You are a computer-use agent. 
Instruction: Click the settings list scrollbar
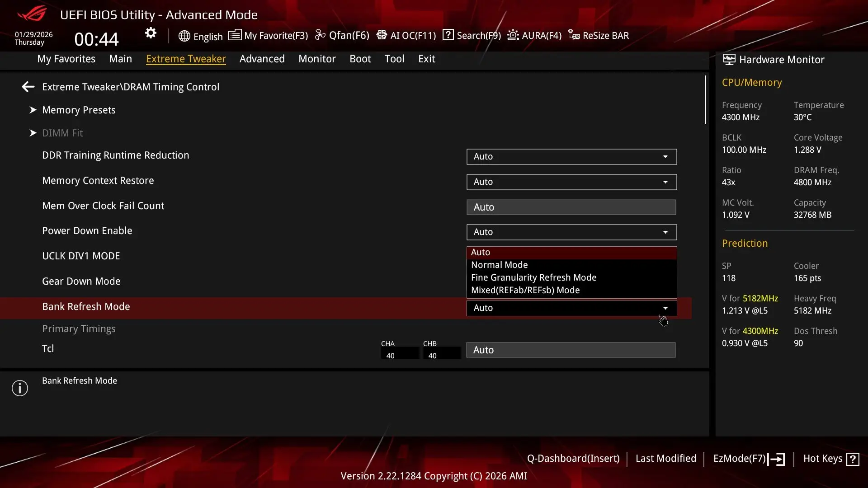[x=705, y=100]
